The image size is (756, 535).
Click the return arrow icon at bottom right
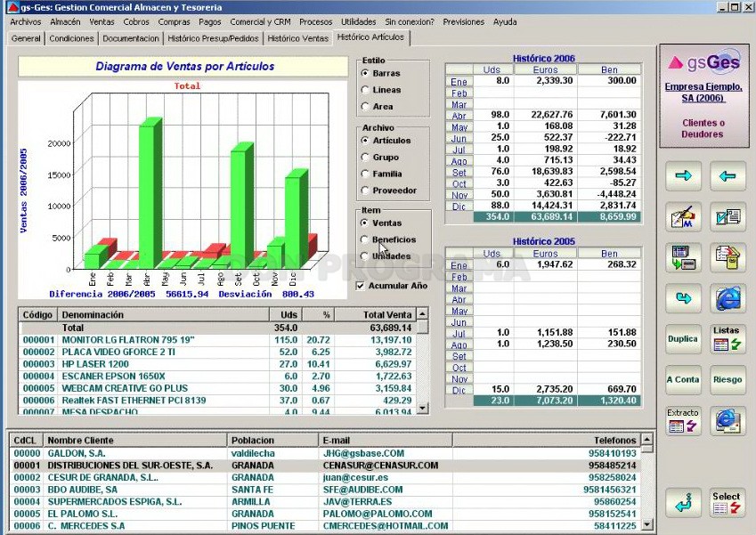[683, 503]
